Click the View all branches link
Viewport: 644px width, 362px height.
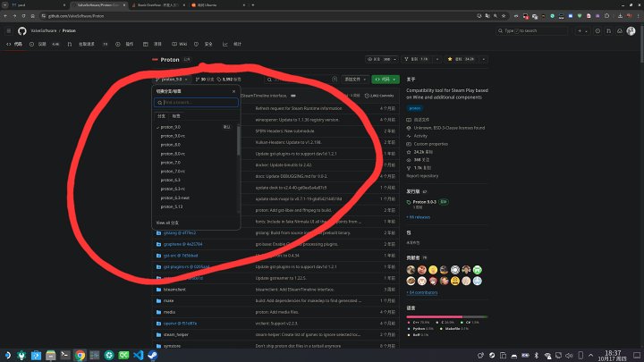(168, 222)
